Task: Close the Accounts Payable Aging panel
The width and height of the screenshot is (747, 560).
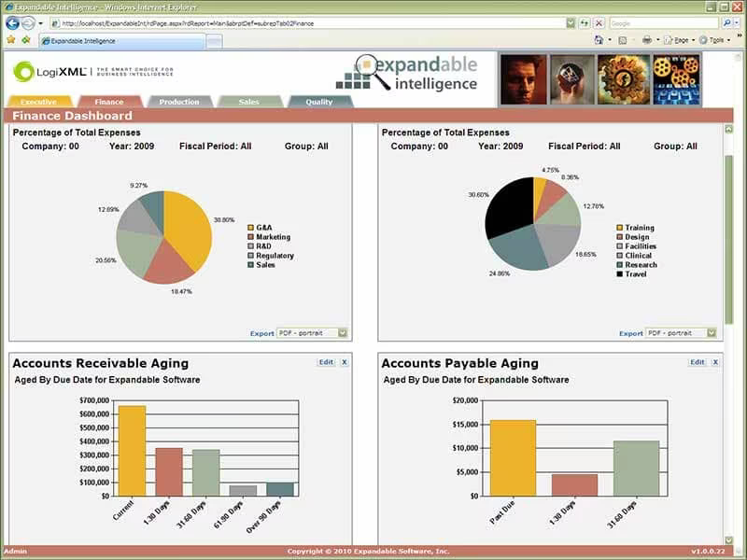Action: click(715, 362)
